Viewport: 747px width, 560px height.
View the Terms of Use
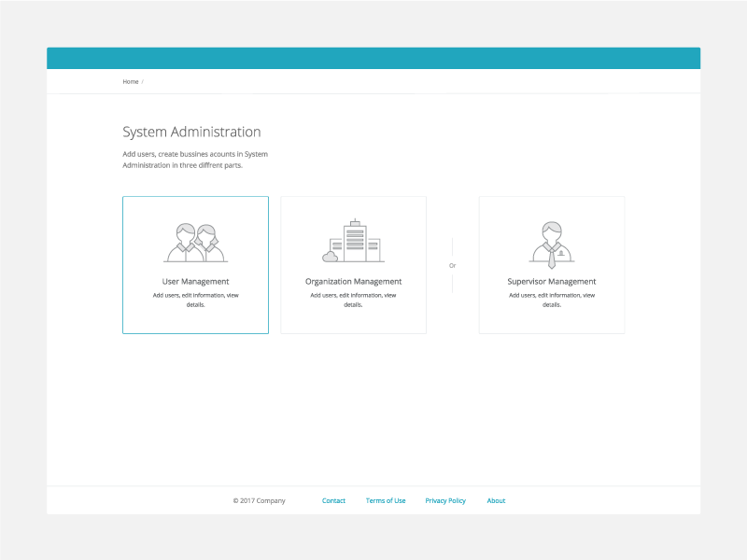[x=386, y=500]
